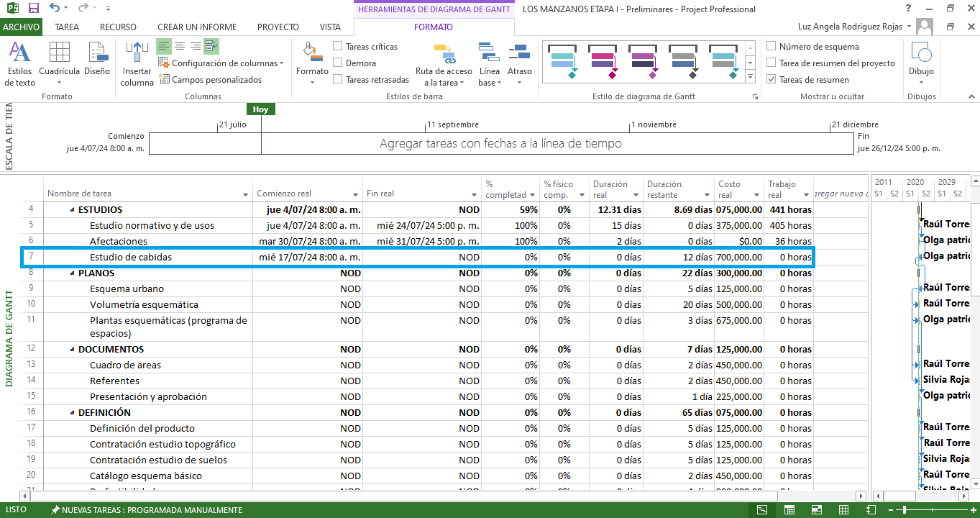Switch to Team Planner view in status bar
The width and height of the screenshot is (980, 518).
[817, 510]
